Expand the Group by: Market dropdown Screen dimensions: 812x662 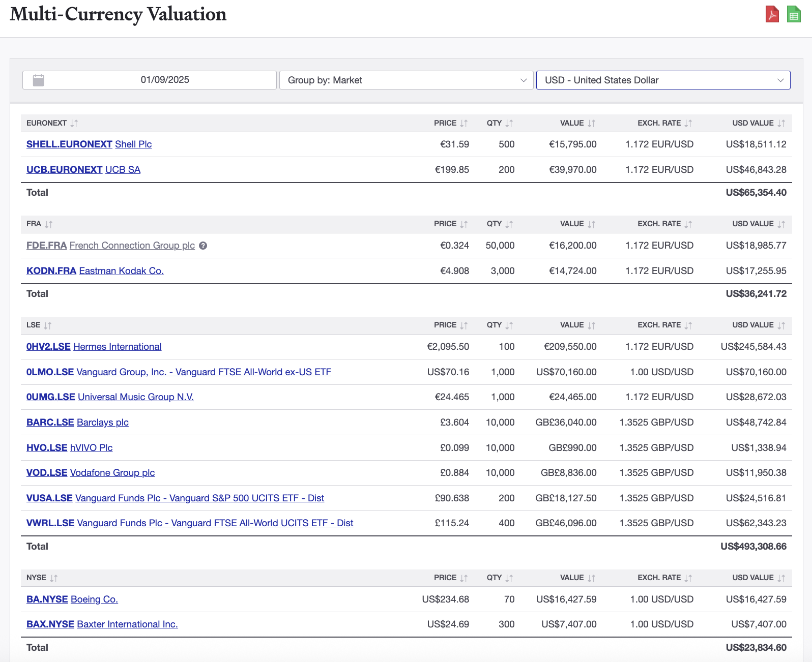click(405, 80)
